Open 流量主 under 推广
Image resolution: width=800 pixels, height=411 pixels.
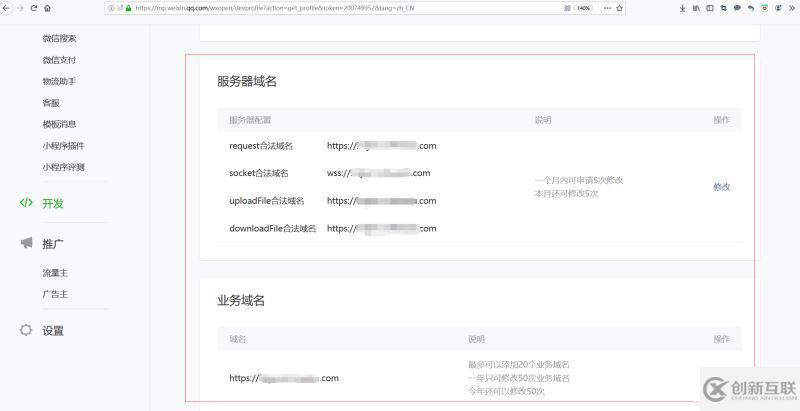pyautogui.click(x=55, y=272)
